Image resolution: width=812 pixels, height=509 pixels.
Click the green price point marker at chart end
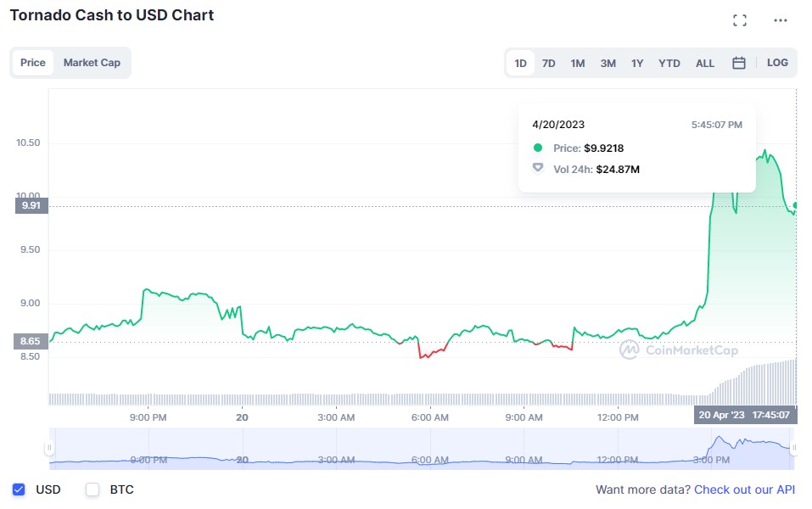[x=795, y=205]
